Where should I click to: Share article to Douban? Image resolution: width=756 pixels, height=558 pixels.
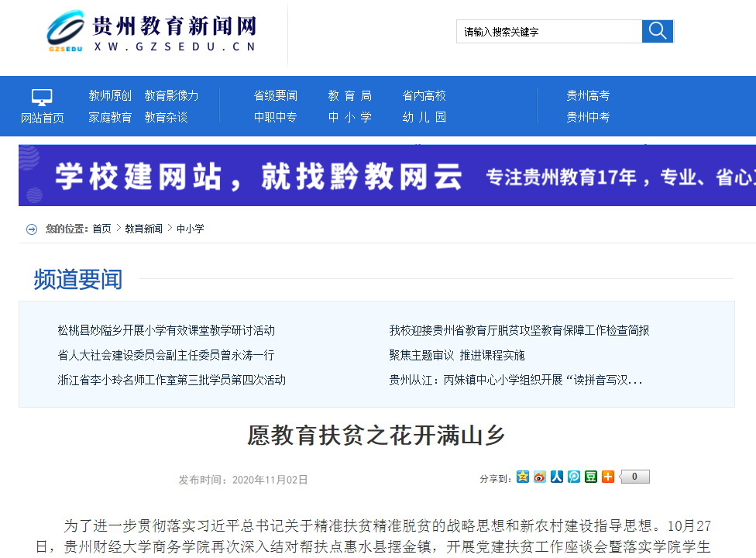[x=591, y=477]
